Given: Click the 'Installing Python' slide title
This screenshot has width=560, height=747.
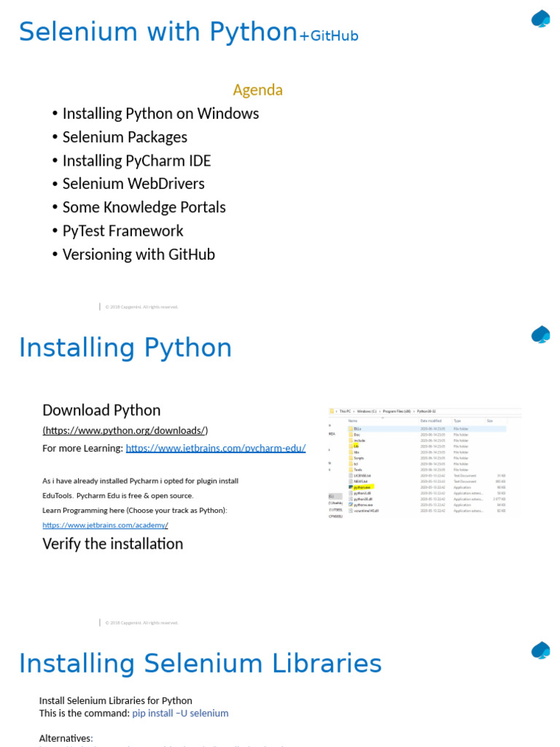Looking at the screenshot, I should pyautogui.click(x=125, y=347).
